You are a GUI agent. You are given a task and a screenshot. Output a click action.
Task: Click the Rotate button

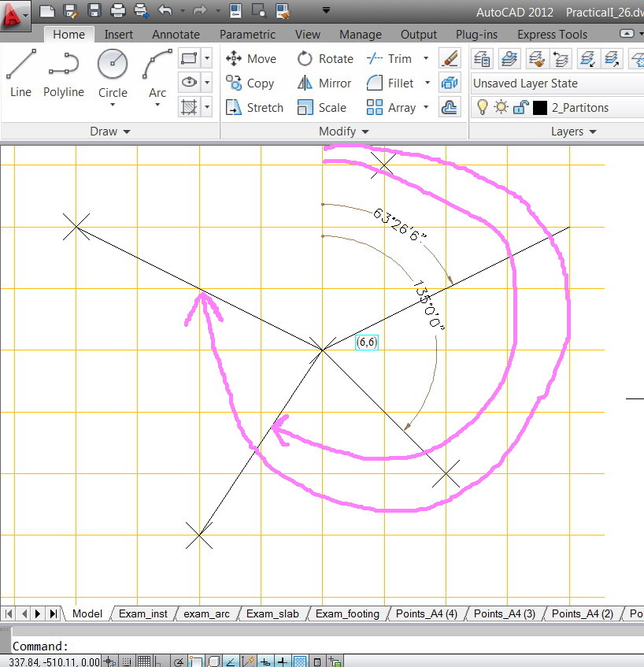[325, 59]
